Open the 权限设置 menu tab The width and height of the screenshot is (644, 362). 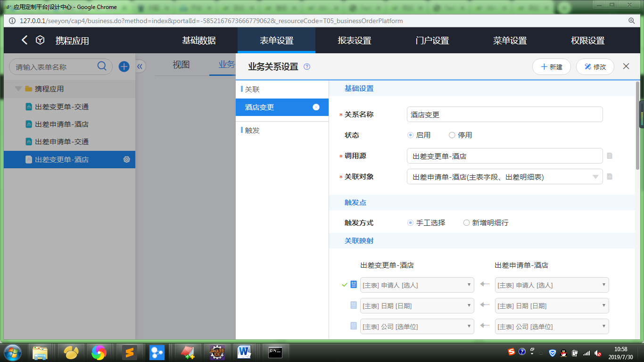pos(587,41)
